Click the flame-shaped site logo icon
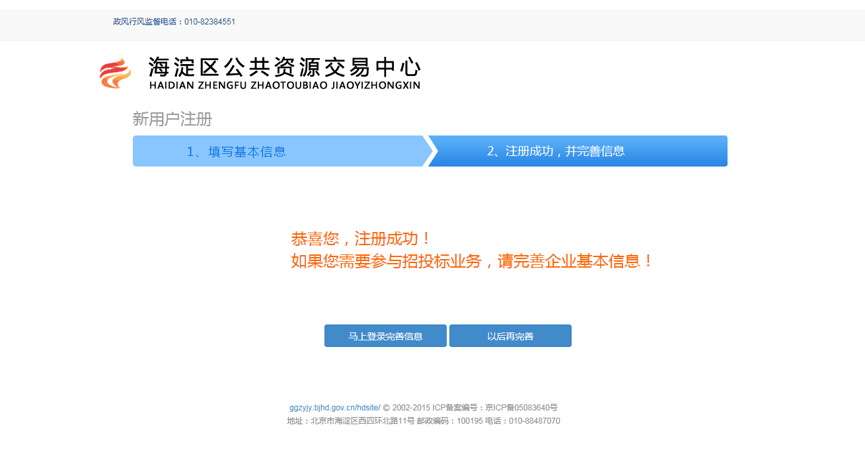 coord(115,74)
